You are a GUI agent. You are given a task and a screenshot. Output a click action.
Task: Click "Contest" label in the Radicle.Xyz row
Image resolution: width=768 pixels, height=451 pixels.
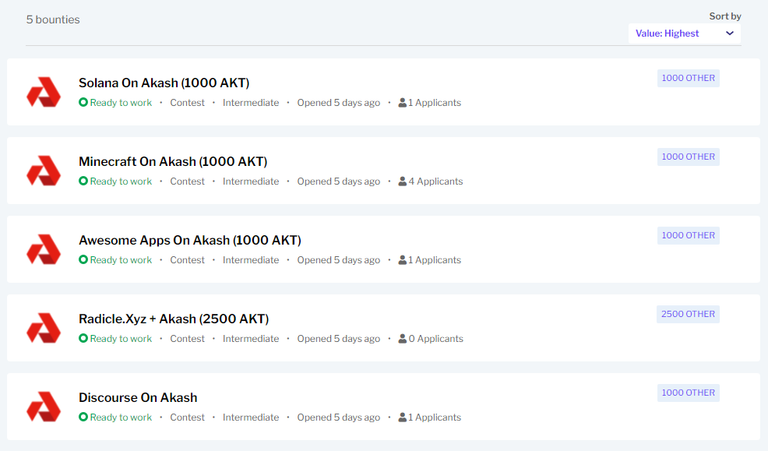click(x=187, y=339)
